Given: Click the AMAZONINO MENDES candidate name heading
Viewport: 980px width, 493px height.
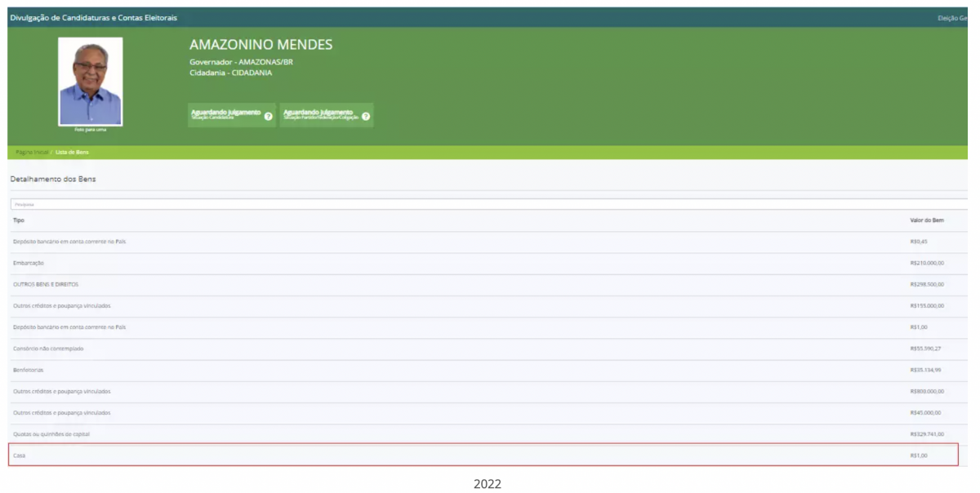Looking at the screenshot, I should [x=261, y=45].
